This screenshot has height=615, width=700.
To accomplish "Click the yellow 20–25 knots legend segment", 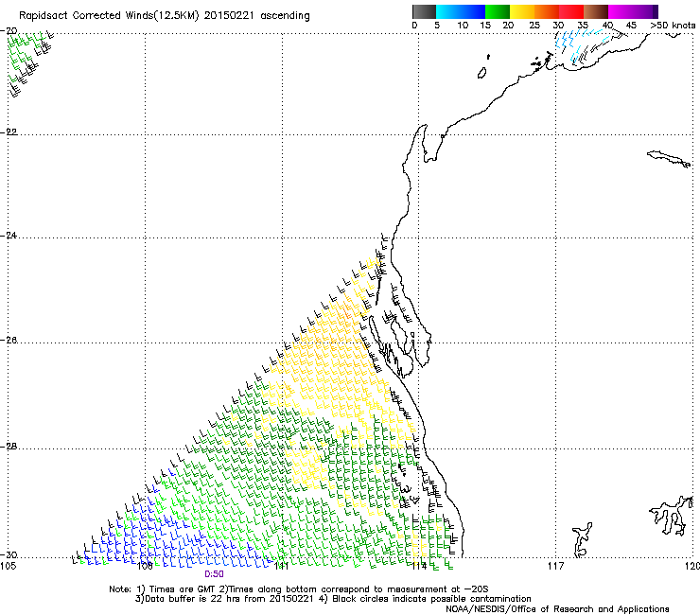I will coord(522,11).
